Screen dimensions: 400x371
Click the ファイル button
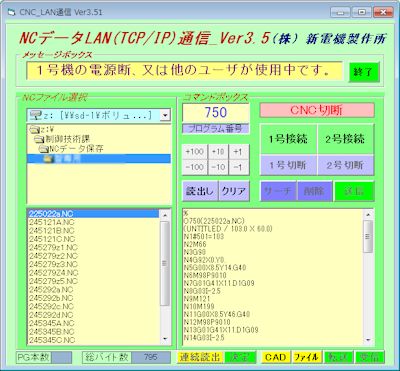pos(307,357)
